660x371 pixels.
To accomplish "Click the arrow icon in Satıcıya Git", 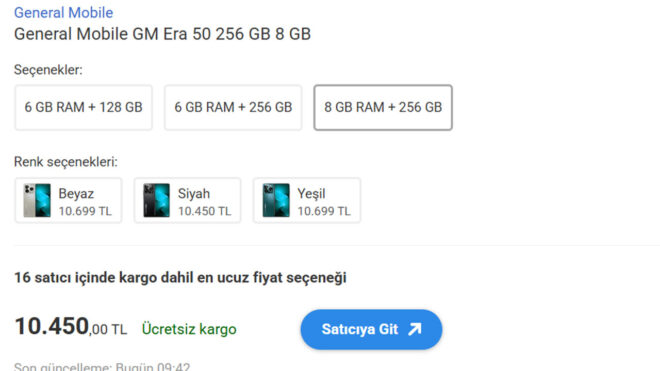I will point(415,329).
